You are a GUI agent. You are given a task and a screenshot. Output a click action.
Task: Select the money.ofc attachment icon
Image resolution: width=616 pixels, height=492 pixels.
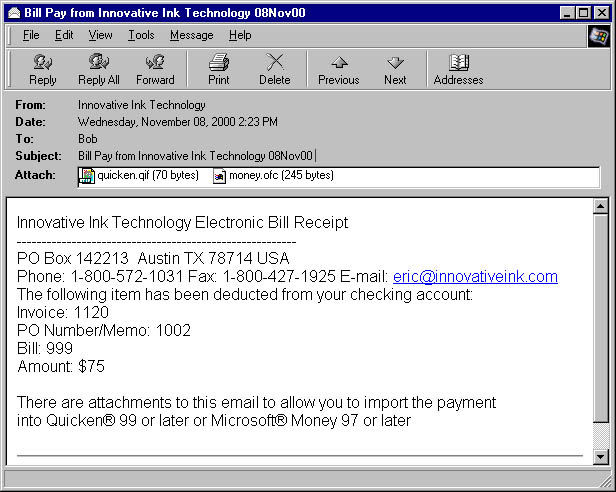coord(219,176)
